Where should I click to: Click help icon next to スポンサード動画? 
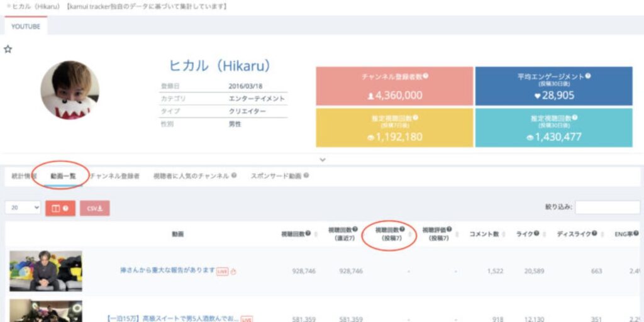306,175
